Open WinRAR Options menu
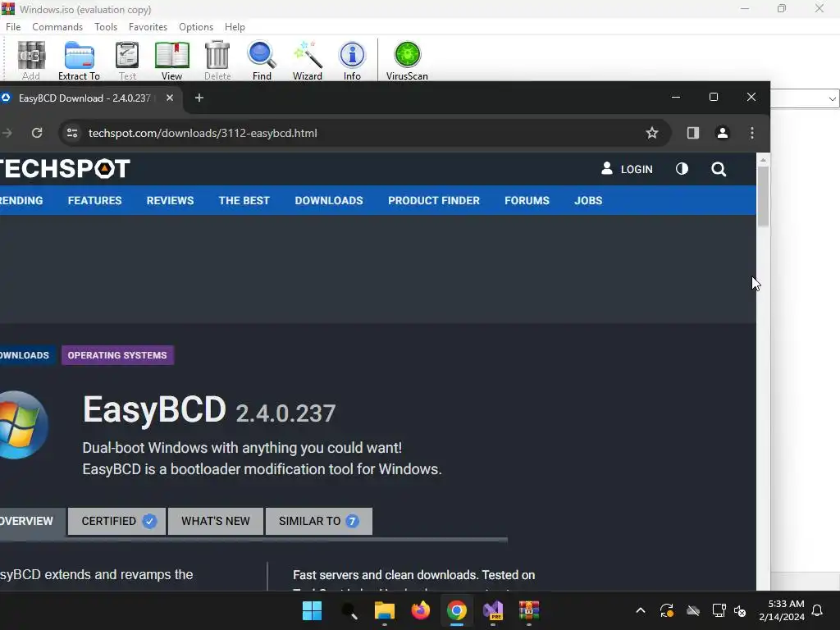Image resolution: width=840 pixels, height=630 pixels. (196, 27)
